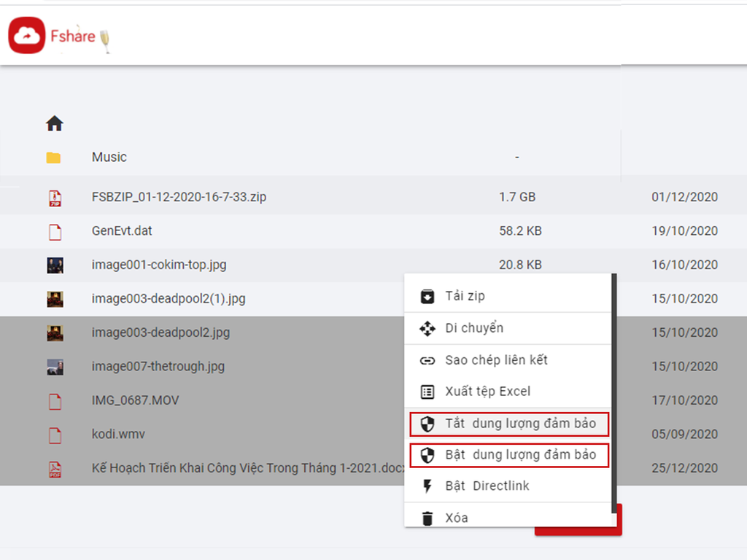Click the Bật Directlink lightning bolt icon
747x560 pixels.
(427, 486)
